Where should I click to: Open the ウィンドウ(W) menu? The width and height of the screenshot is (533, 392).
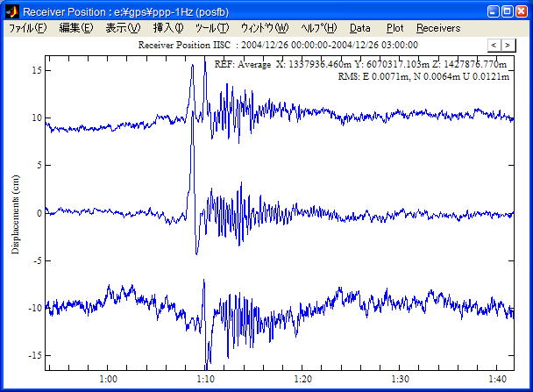(x=264, y=28)
